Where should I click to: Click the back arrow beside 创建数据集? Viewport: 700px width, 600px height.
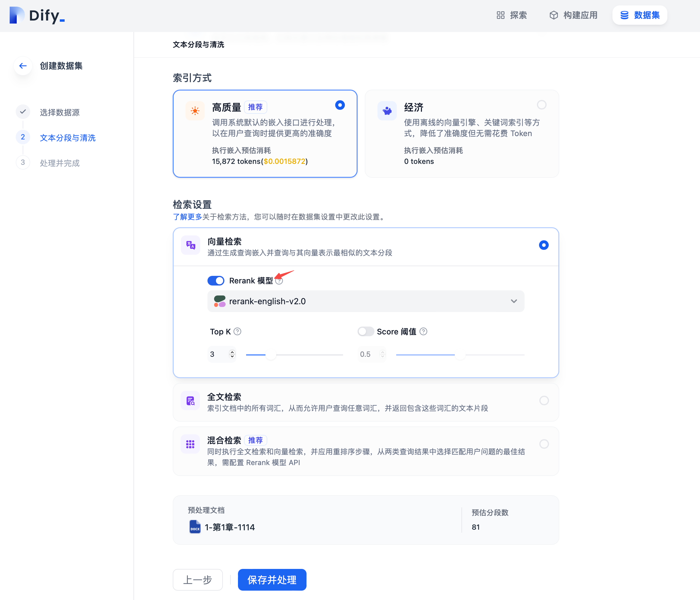(x=23, y=66)
